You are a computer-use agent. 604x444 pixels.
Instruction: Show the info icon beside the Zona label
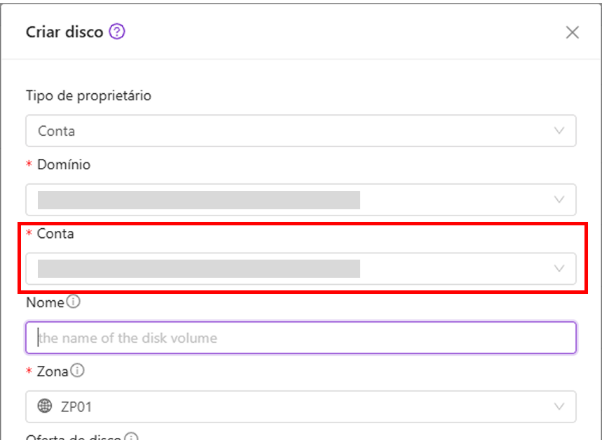[77, 370]
